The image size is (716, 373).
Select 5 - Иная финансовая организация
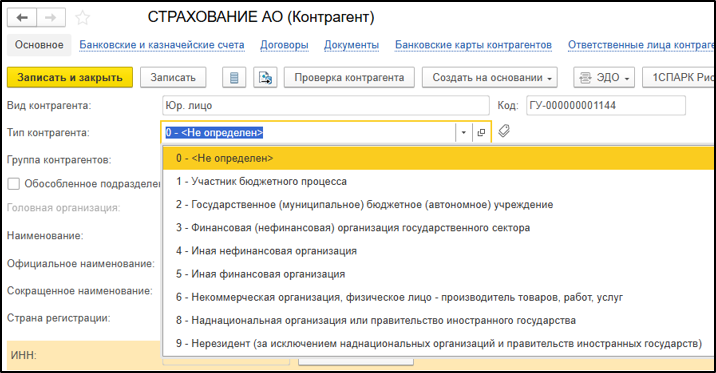point(438,274)
